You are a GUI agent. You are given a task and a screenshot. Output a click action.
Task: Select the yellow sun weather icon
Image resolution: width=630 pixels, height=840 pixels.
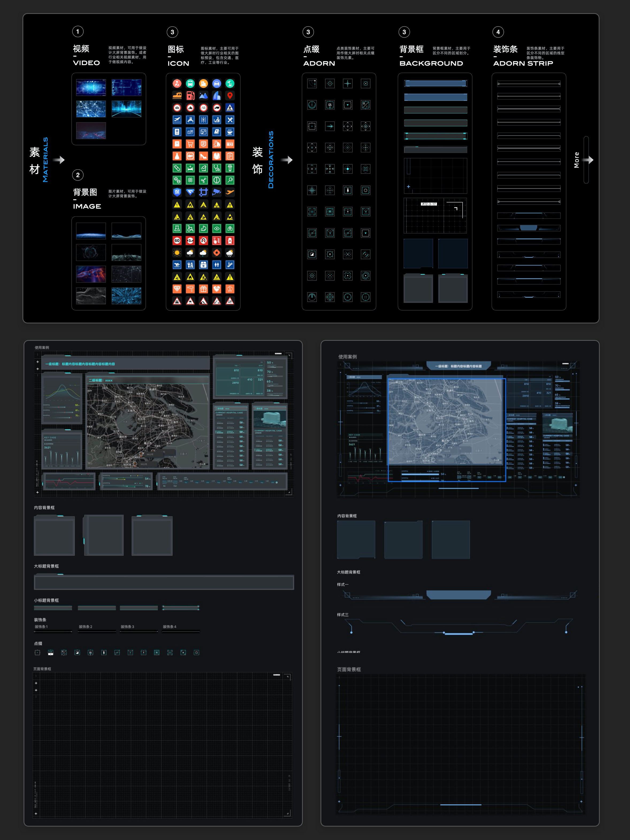pyautogui.click(x=177, y=253)
